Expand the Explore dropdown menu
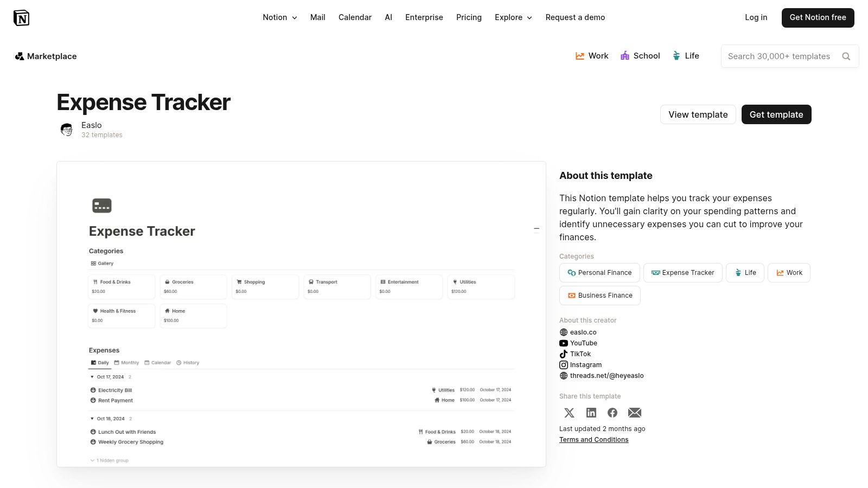The width and height of the screenshot is (868, 488). point(513,17)
